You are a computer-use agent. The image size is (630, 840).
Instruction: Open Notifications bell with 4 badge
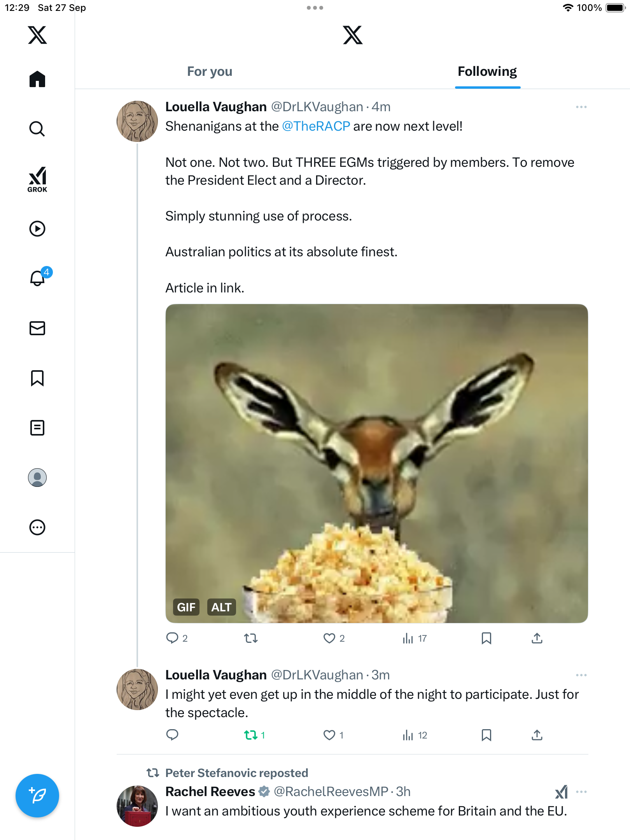point(38,278)
